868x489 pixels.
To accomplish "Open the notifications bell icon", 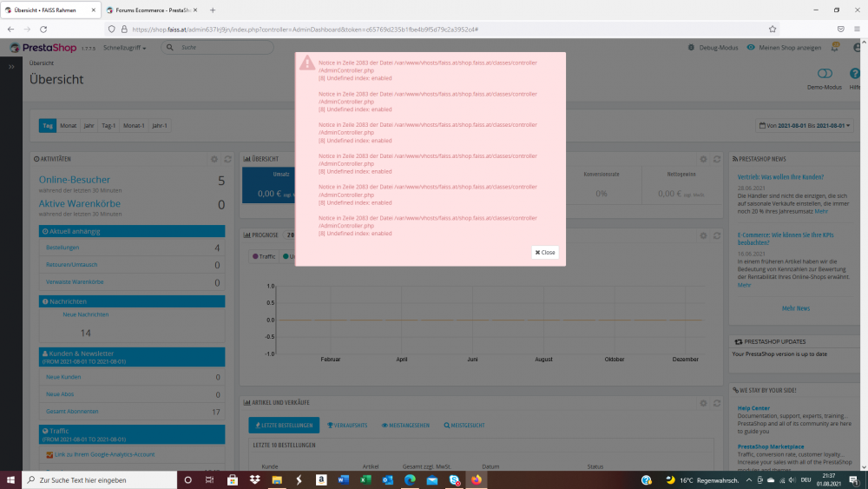I will point(835,48).
